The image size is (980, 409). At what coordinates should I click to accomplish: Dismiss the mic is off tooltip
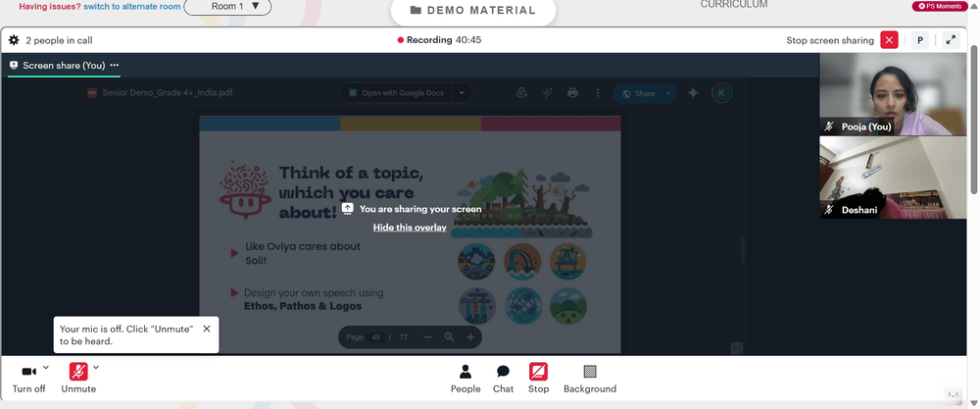pos(207,329)
